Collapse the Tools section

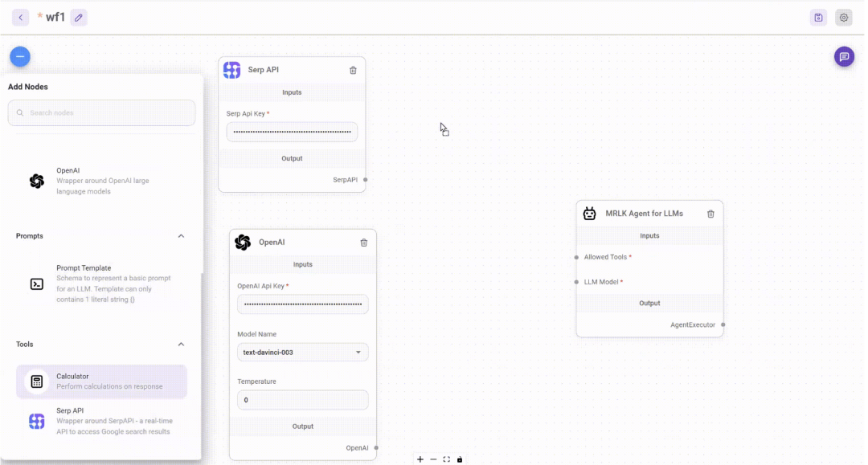pyautogui.click(x=181, y=345)
